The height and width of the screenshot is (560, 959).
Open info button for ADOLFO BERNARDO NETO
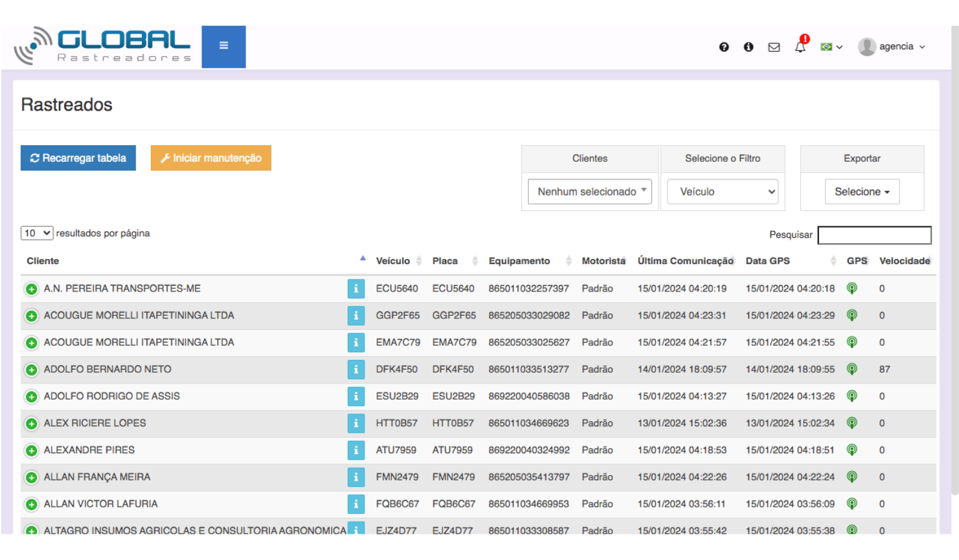356,369
